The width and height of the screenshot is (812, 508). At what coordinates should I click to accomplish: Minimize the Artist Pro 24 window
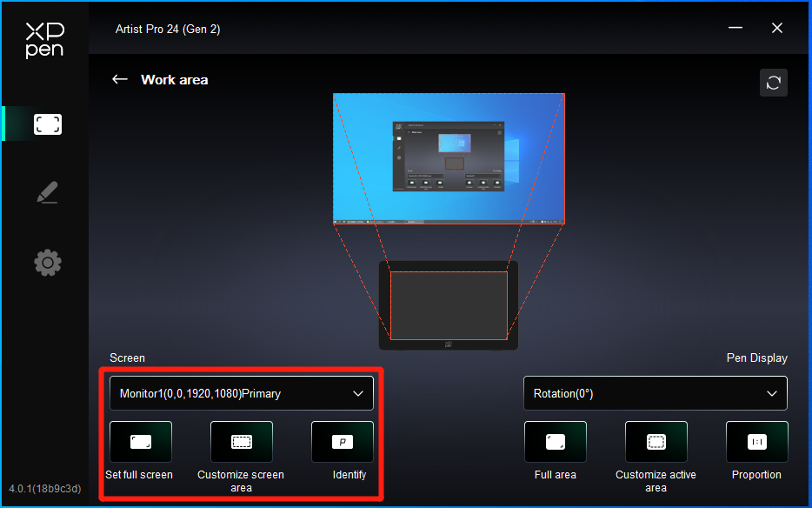tap(735, 29)
